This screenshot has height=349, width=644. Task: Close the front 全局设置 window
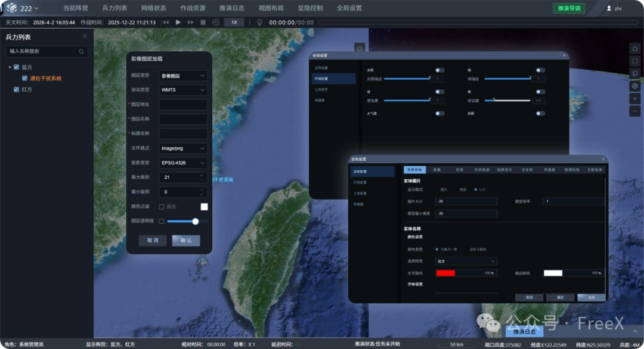click(x=603, y=158)
